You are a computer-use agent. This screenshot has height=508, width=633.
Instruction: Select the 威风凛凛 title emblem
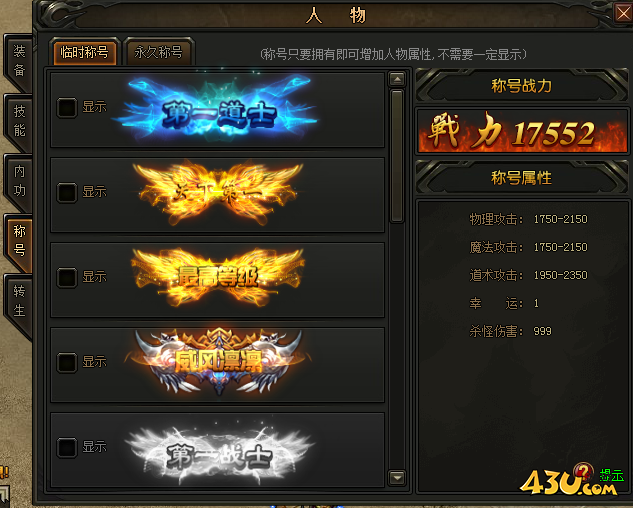point(218,361)
